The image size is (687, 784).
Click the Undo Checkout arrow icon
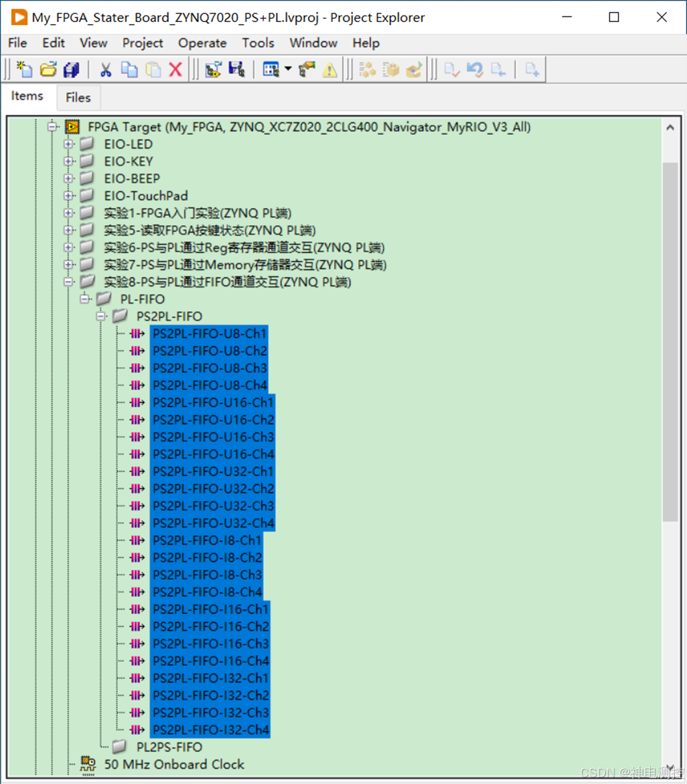point(475,69)
